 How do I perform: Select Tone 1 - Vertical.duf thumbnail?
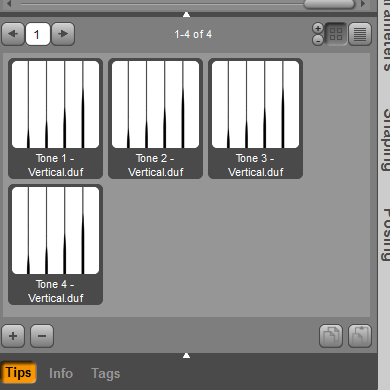55,119
